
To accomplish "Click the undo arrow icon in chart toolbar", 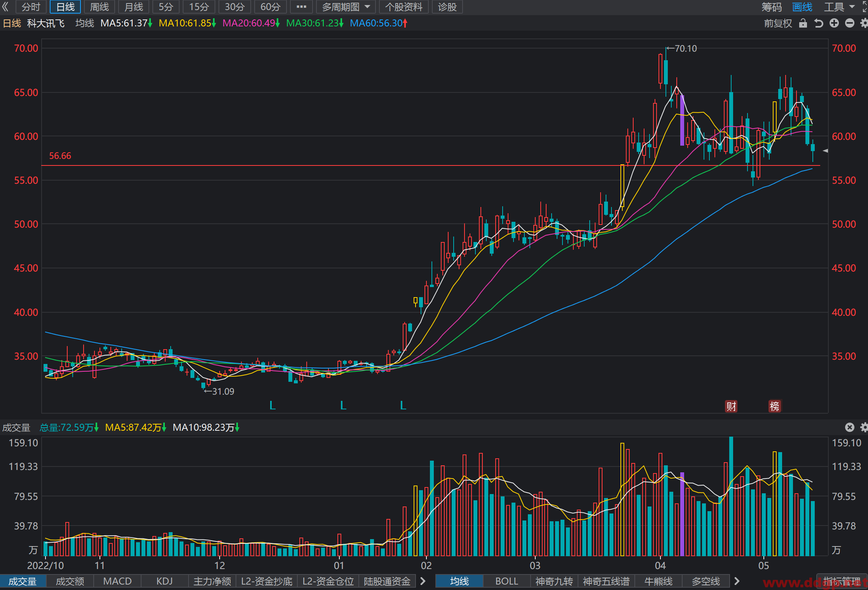I will tap(819, 23).
